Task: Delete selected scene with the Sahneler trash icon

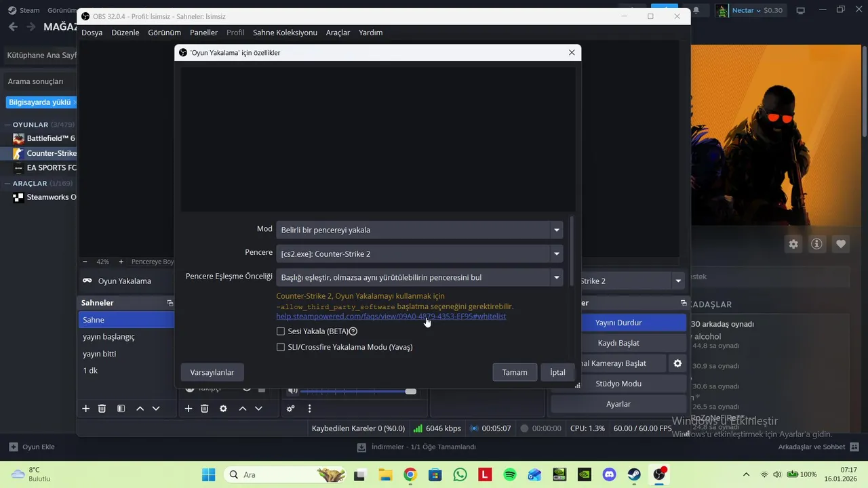Action: 102,409
